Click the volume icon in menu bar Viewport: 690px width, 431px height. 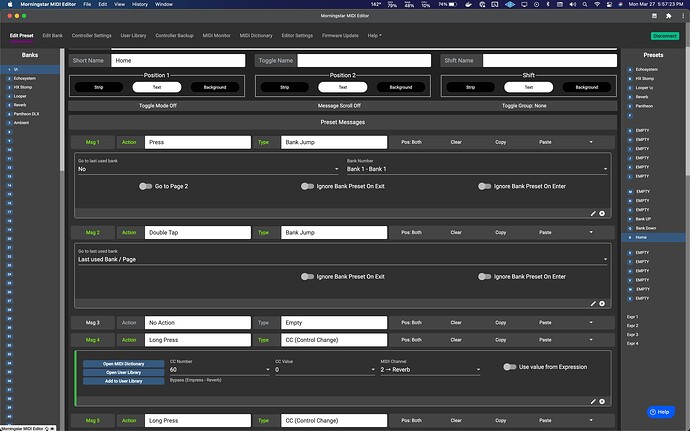click(x=573, y=4)
